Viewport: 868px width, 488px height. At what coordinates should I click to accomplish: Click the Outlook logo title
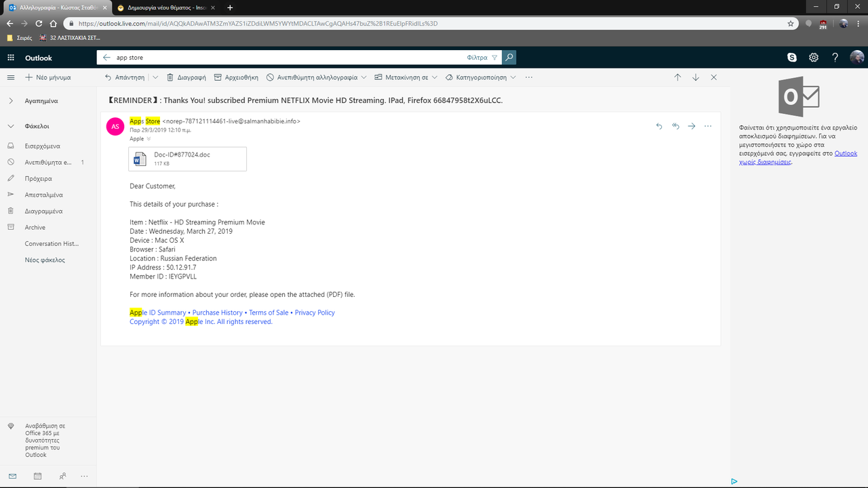39,58
